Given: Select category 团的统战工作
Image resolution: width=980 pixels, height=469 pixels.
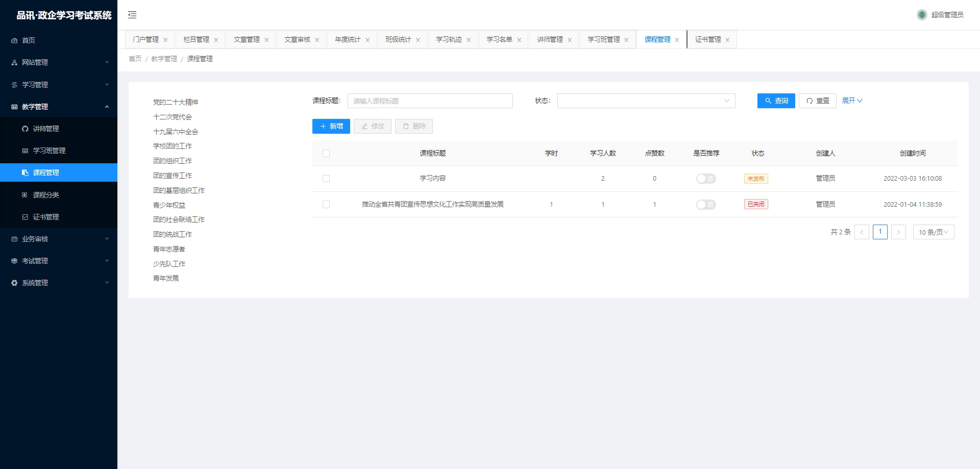Looking at the screenshot, I should (173, 234).
